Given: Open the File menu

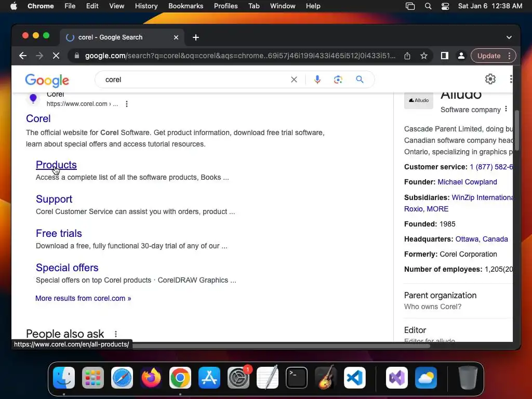Looking at the screenshot, I should 70,6.
